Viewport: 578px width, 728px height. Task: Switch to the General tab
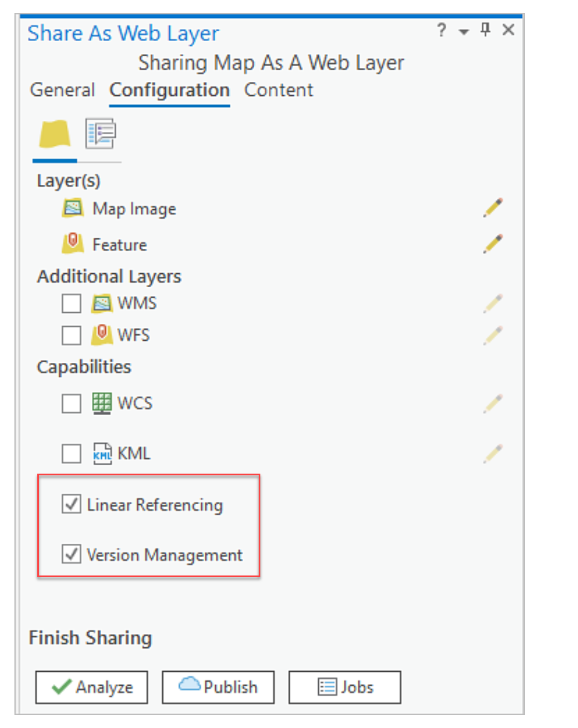[62, 90]
